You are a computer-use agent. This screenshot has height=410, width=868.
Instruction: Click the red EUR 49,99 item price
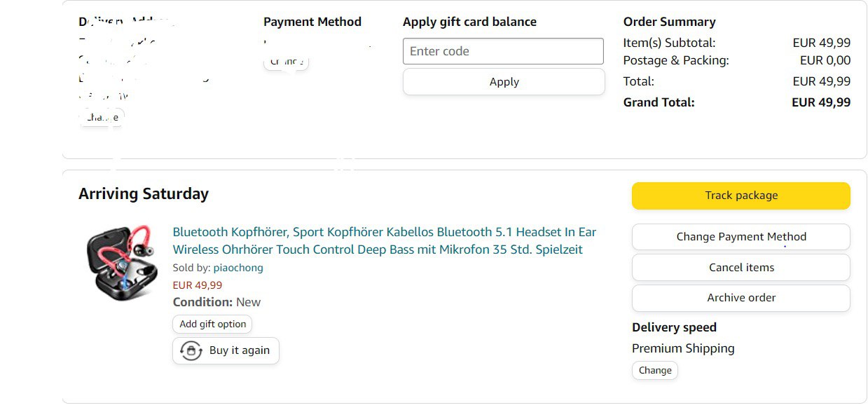[197, 285]
